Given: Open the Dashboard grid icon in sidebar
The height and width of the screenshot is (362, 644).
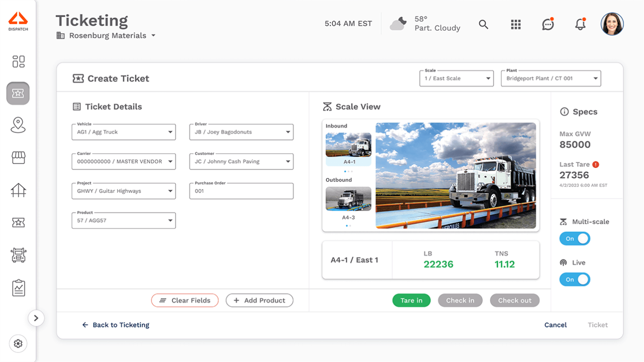Looking at the screenshot, I should 18,61.
